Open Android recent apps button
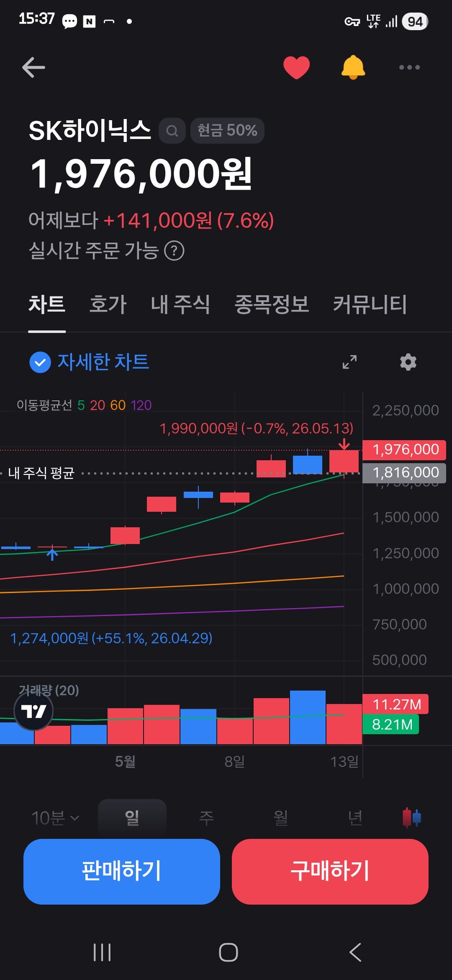 tap(102, 952)
